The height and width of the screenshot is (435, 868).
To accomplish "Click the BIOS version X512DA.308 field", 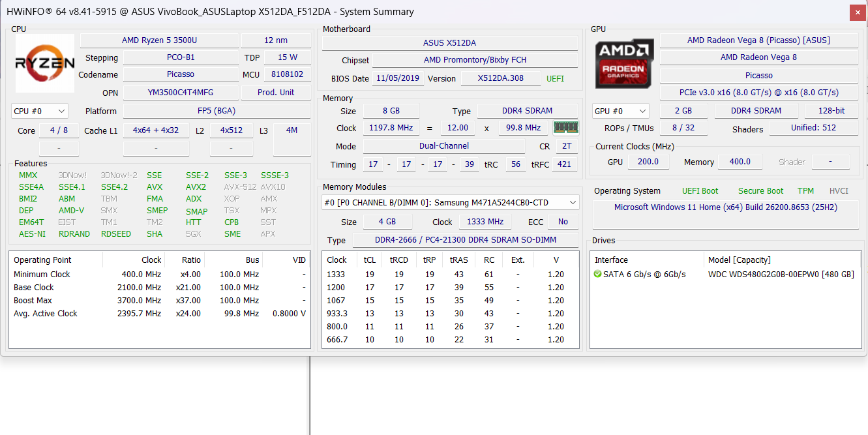I will pos(501,78).
